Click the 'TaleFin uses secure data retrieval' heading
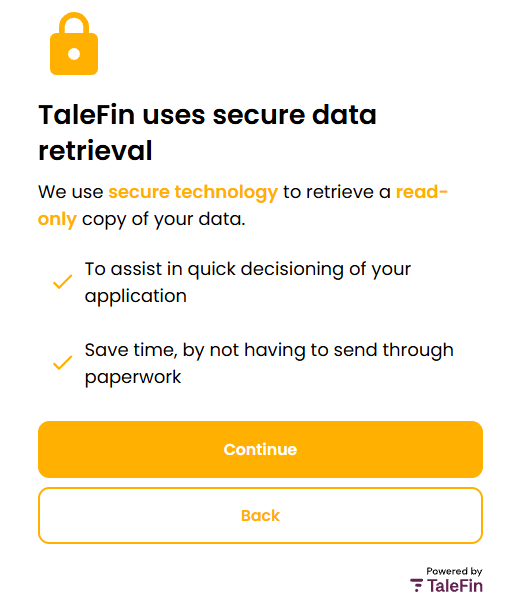The height and width of the screenshot is (616, 527). [x=207, y=132]
